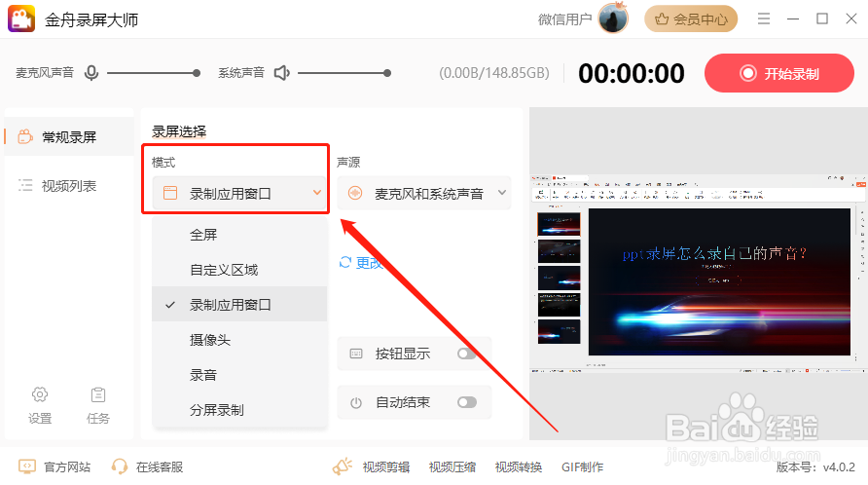
Task: Open 视频转换 tool
Action: coord(518,466)
